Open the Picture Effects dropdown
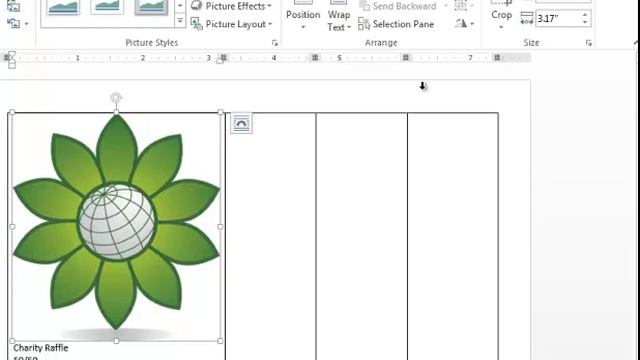This screenshot has width=640, height=360. (231, 6)
